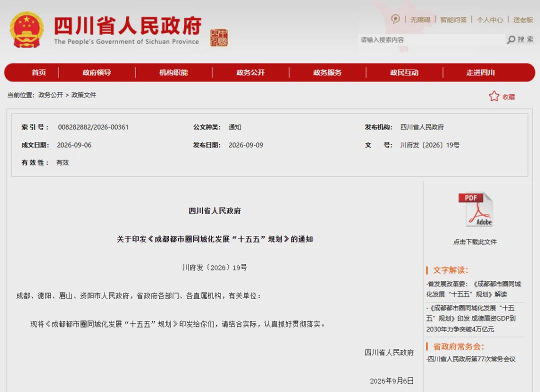Open the PDF Adobe file icon
The image size is (540, 392).
475,209
